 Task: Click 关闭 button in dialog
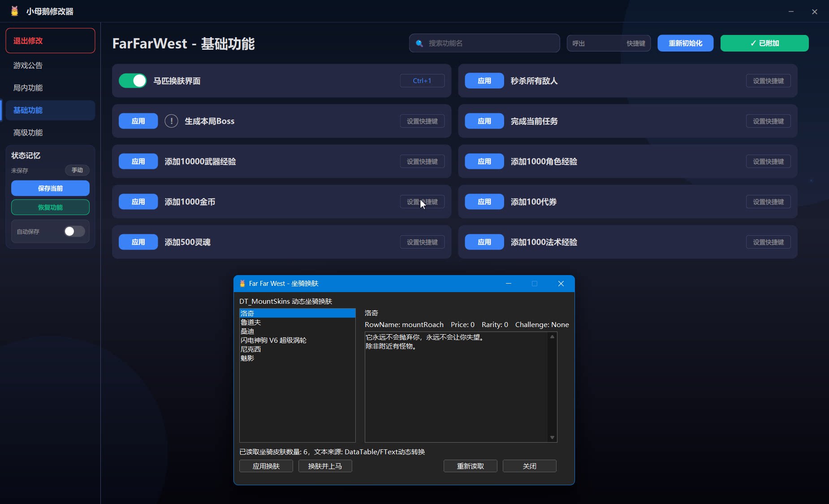point(530,466)
